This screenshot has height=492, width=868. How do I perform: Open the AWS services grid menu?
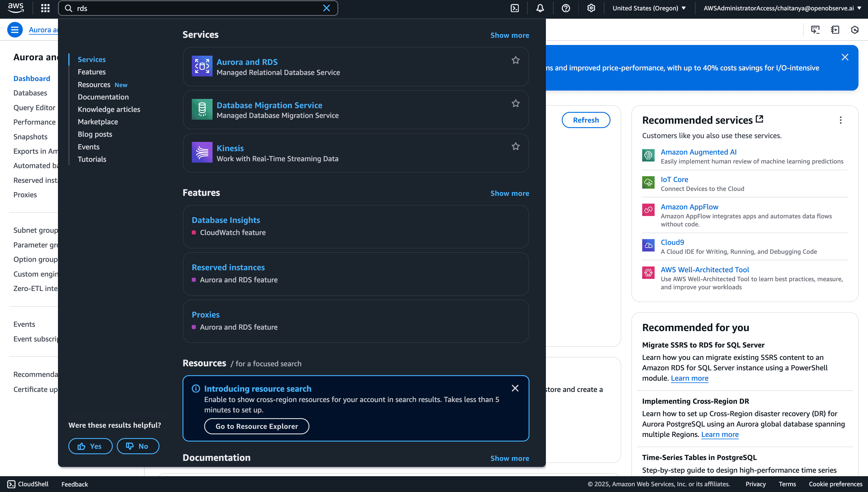click(45, 8)
